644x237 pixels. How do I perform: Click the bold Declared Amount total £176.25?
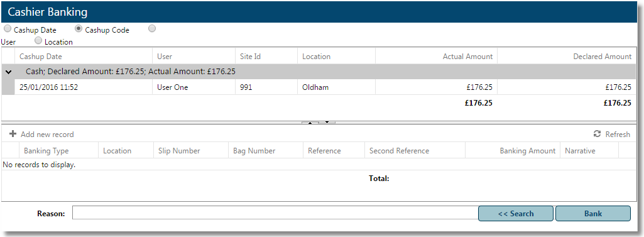[618, 103]
